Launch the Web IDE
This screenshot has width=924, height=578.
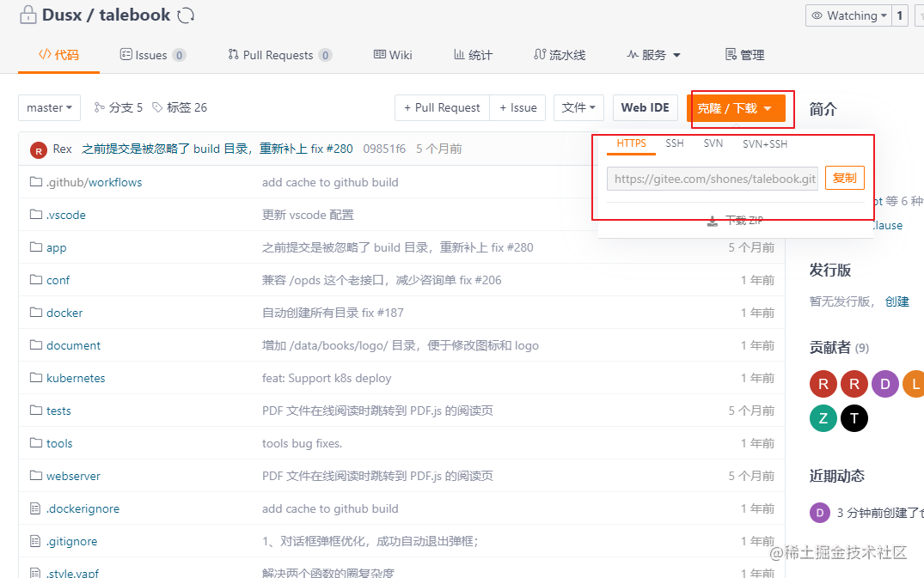click(646, 107)
